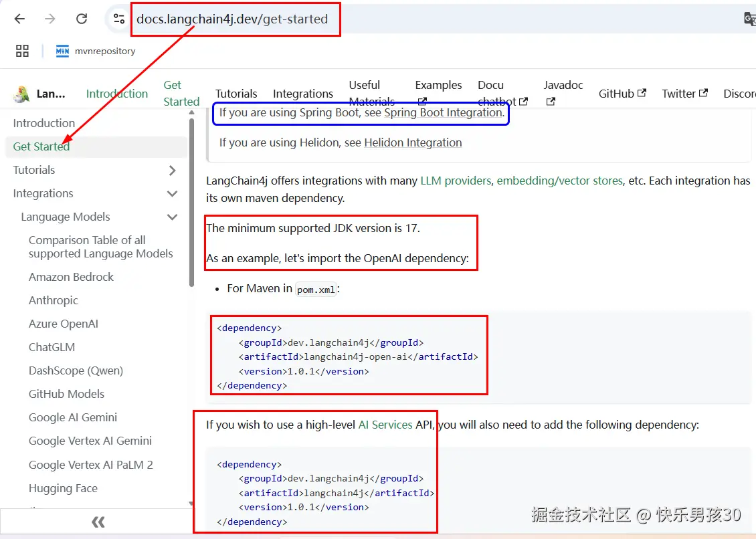Open the mvnrepository bookmark
756x539 pixels.
click(x=96, y=51)
